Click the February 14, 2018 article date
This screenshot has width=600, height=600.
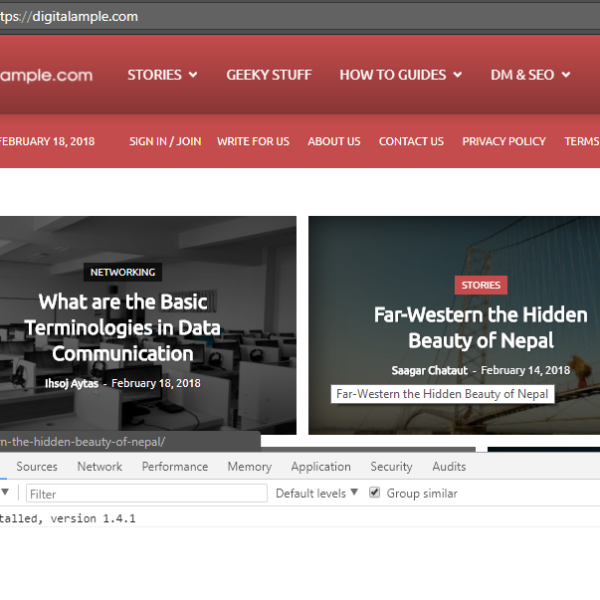click(525, 370)
